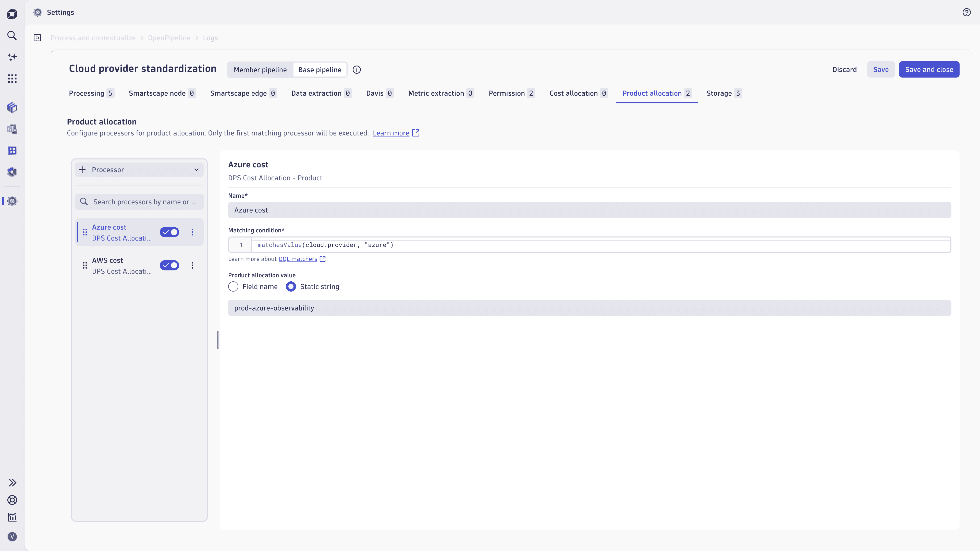Select the Field name radio option
This screenshot has height=551, width=980.
pos(233,287)
